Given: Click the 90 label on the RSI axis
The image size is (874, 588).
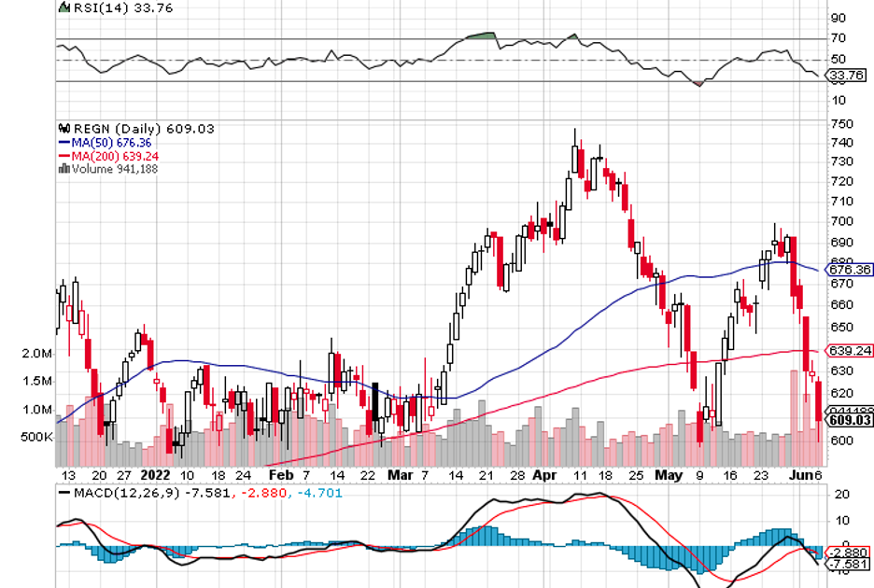Looking at the screenshot, I should pyautogui.click(x=838, y=18).
